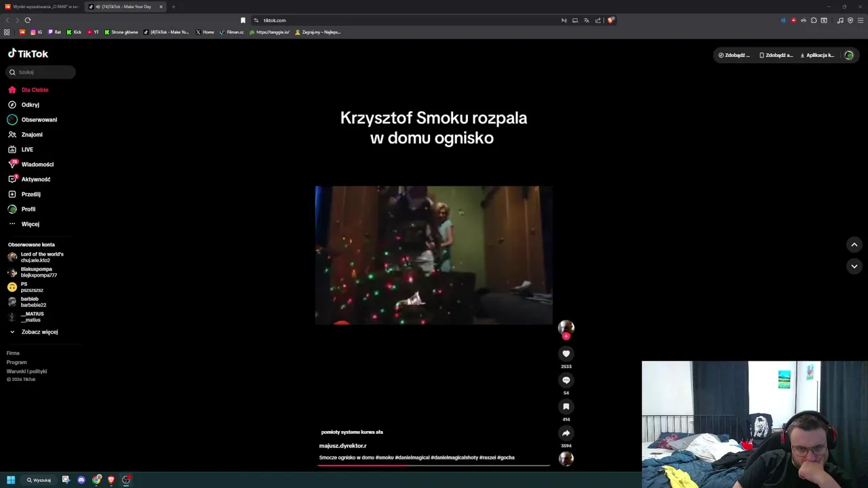Open the profile avatar in top bar

[848, 55]
